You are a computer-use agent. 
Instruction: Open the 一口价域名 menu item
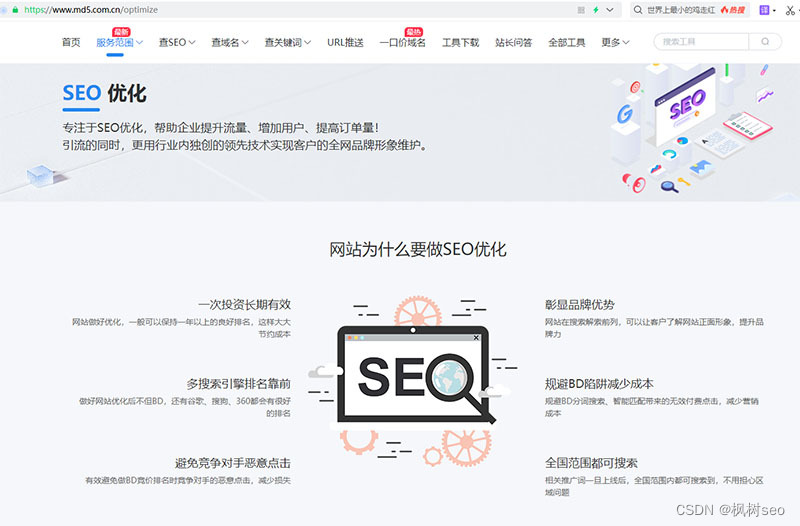pyautogui.click(x=403, y=42)
